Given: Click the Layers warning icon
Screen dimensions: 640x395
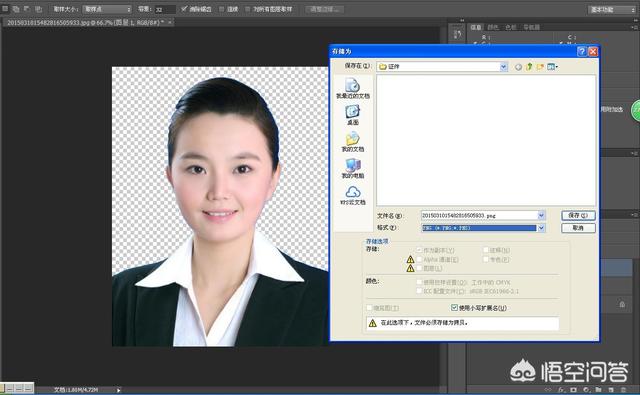Looking at the screenshot, I should (x=410, y=269).
